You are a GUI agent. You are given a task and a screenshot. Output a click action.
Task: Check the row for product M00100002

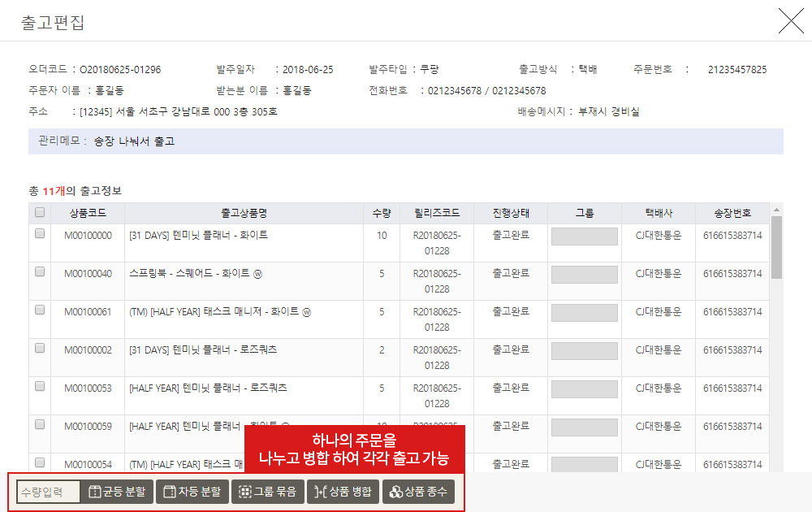tap(40, 349)
